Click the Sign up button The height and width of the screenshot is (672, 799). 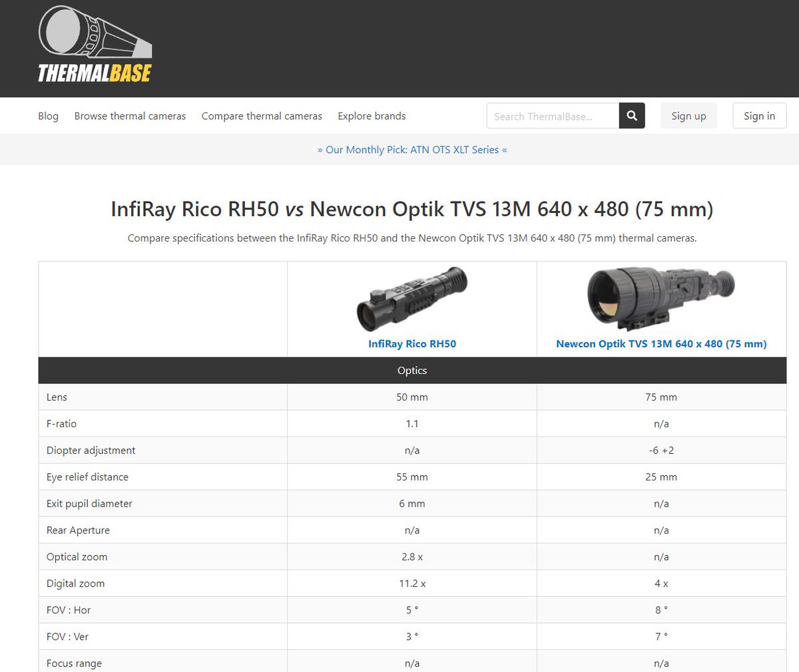click(x=688, y=116)
